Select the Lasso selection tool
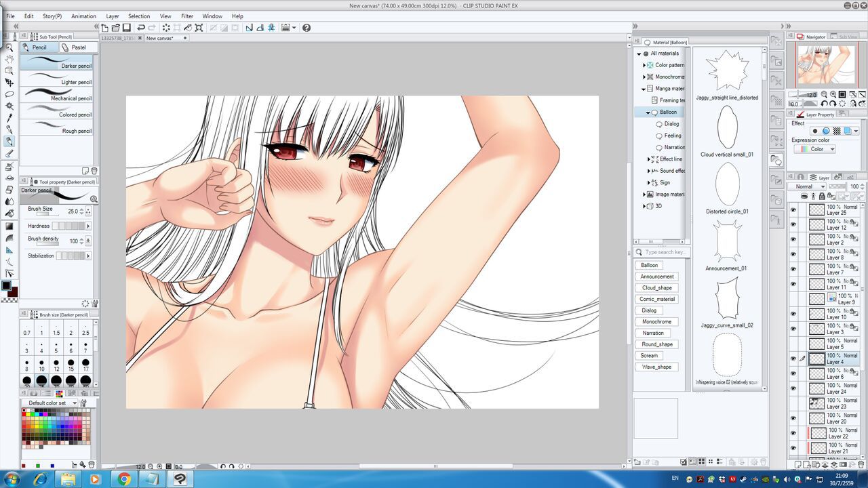 9,94
